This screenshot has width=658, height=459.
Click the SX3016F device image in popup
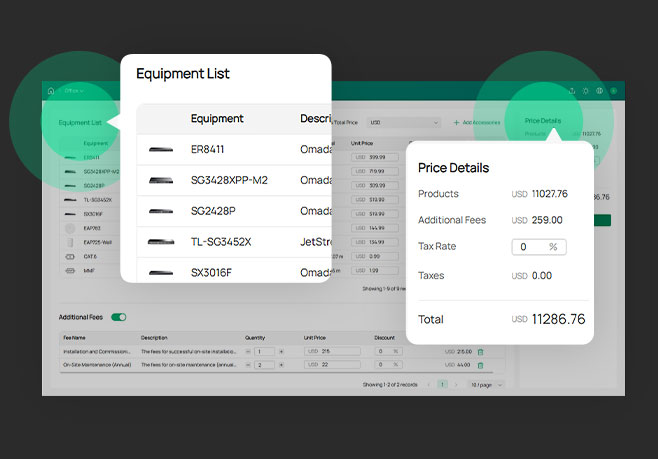[x=161, y=273]
